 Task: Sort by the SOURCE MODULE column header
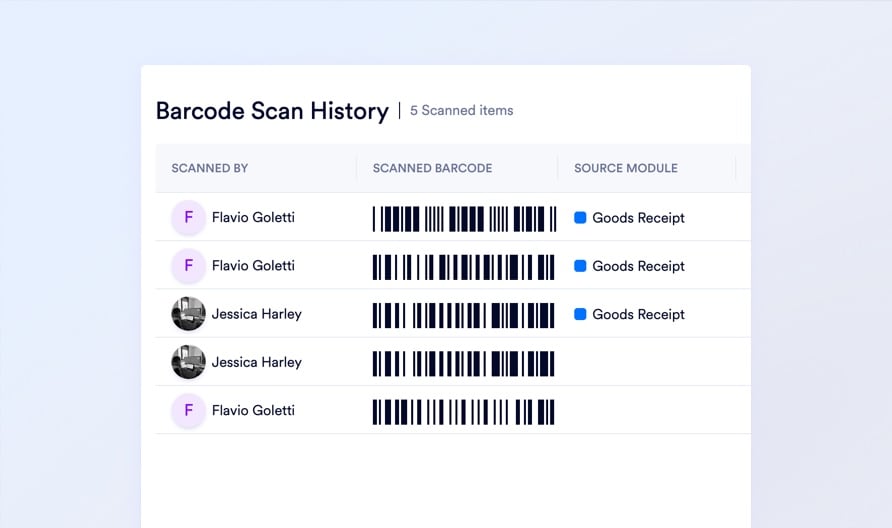[x=626, y=168]
